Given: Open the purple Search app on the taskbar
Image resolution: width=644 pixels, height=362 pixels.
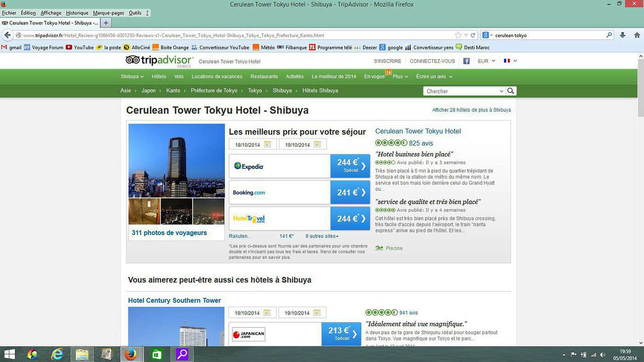Looking at the screenshot, I should 182,354.
